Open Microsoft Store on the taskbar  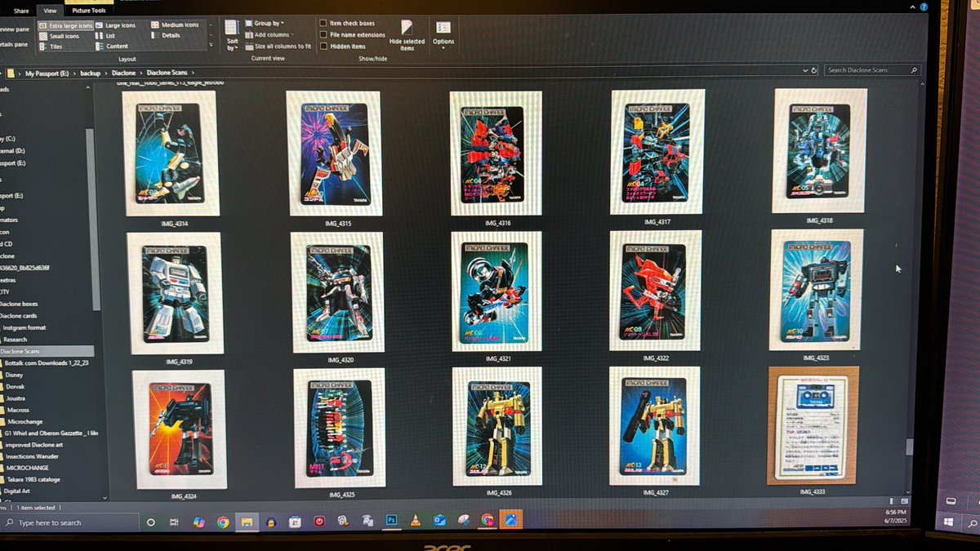pos(295,521)
